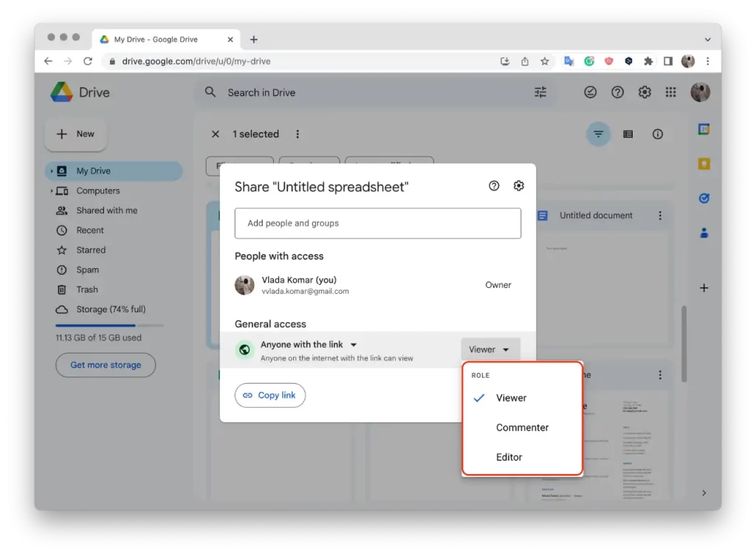The width and height of the screenshot is (756, 556).
Task: Hide side panel chevron arrow
Action: (704, 492)
